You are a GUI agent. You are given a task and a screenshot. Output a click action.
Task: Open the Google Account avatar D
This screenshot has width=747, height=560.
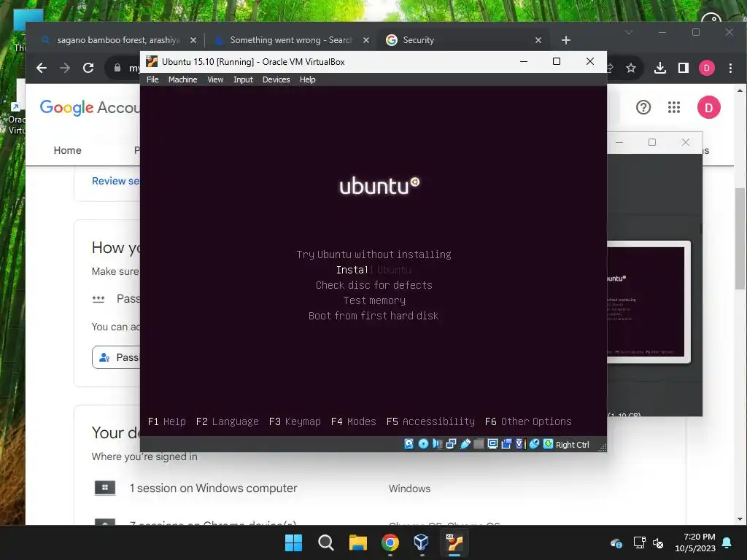[x=708, y=107]
